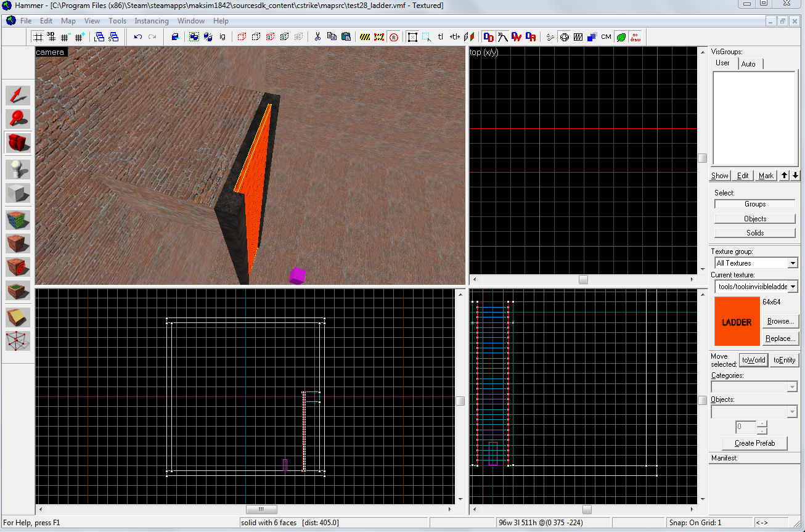Click the texture Replace... button

click(x=781, y=338)
